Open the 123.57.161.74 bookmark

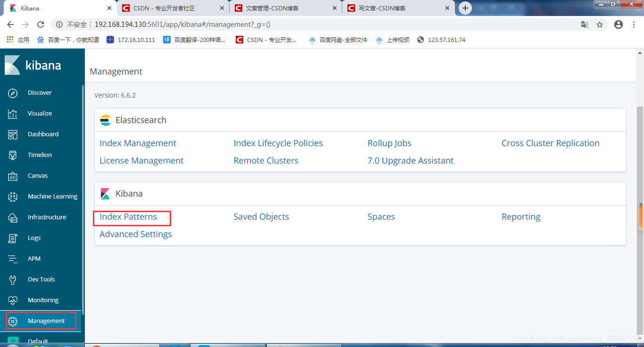point(441,40)
